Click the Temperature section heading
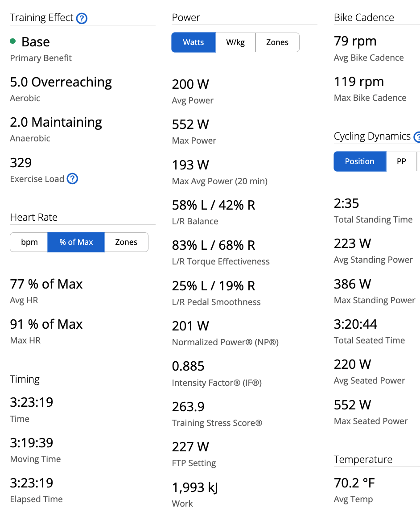 tap(363, 459)
